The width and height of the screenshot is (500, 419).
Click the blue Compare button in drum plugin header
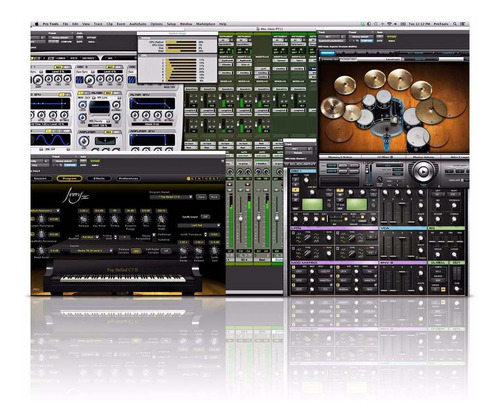(367, 41)
